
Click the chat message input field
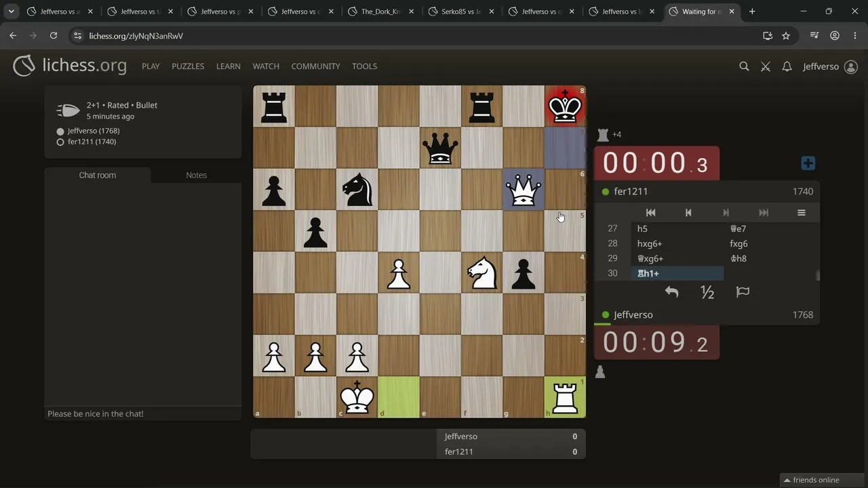coord(143,413)
